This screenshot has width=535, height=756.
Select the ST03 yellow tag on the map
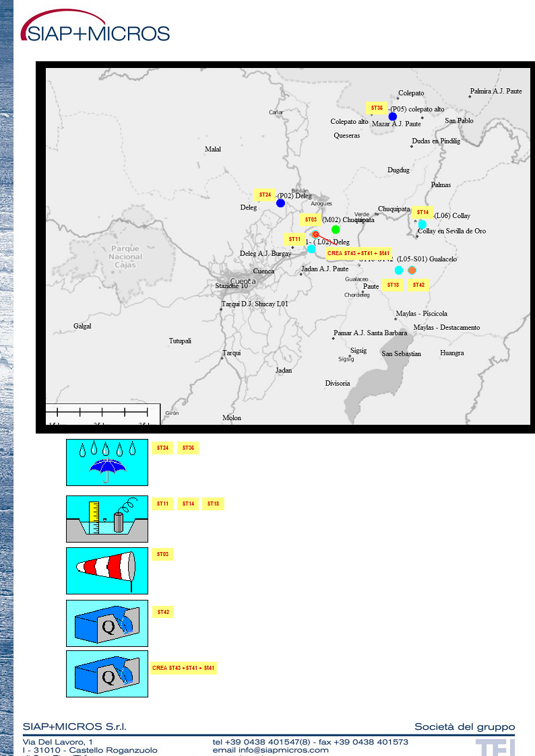(310, 219)
